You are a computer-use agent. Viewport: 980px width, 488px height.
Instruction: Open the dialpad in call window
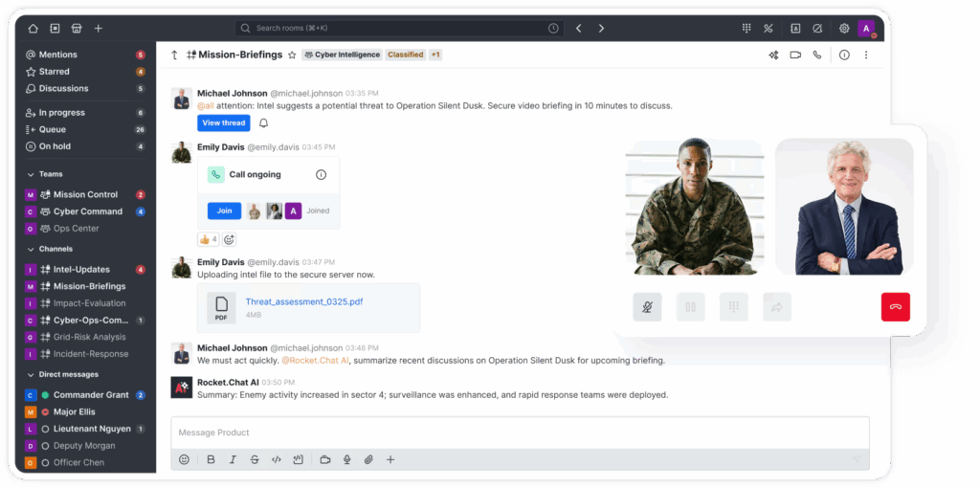pos(734,307)
